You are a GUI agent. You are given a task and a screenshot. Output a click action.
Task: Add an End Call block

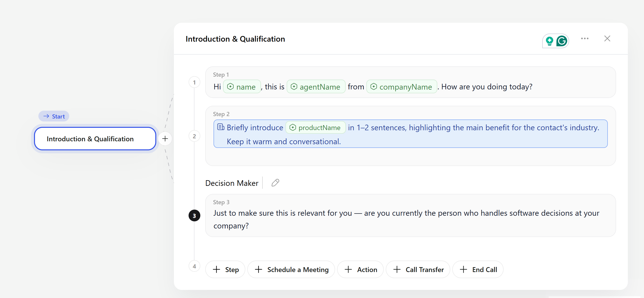[478, 270]
